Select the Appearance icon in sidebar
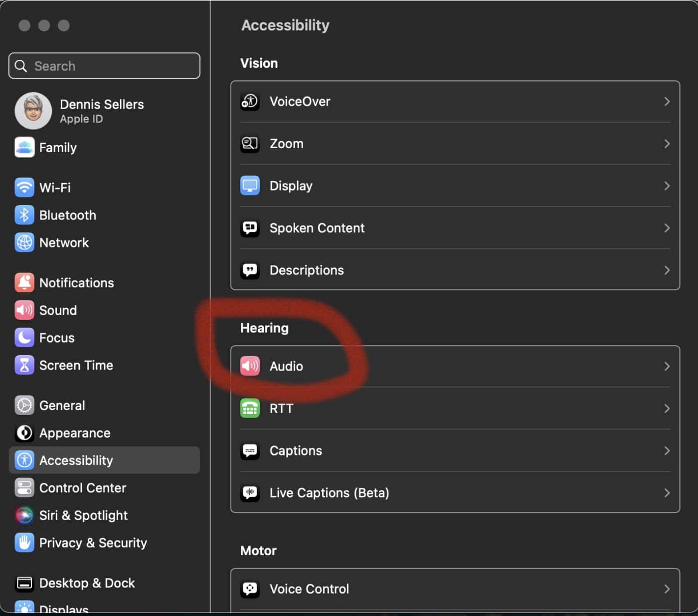This screenshot has height=616, width=698. coord(24,432)
